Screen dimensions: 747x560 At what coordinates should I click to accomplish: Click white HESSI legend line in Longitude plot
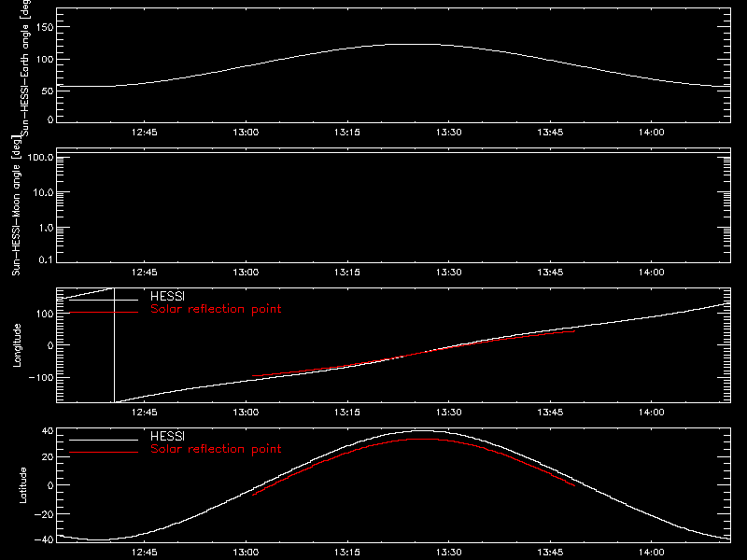click(104, 300)
